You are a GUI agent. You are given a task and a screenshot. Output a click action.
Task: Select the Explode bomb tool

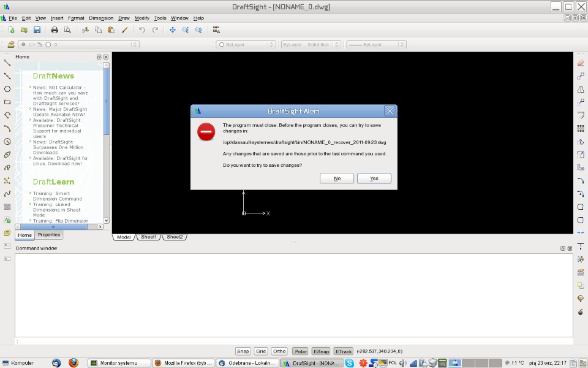tap(581, 312)
